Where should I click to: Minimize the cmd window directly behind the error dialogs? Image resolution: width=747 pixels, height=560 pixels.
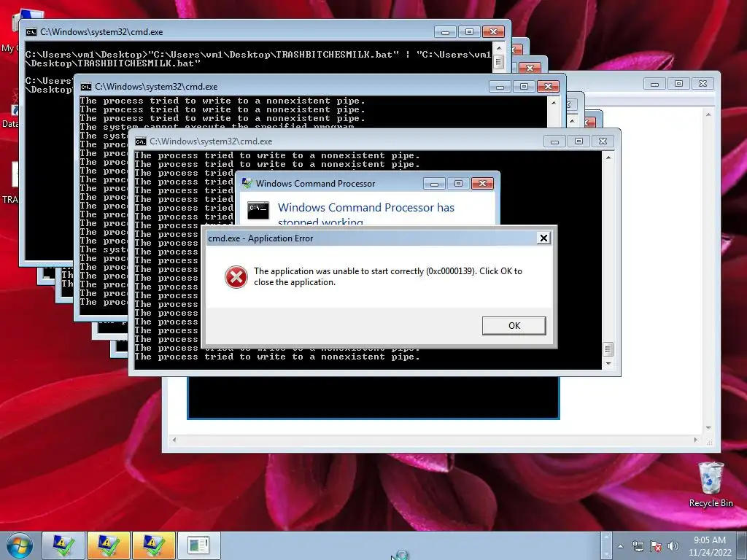click(554, 141)
